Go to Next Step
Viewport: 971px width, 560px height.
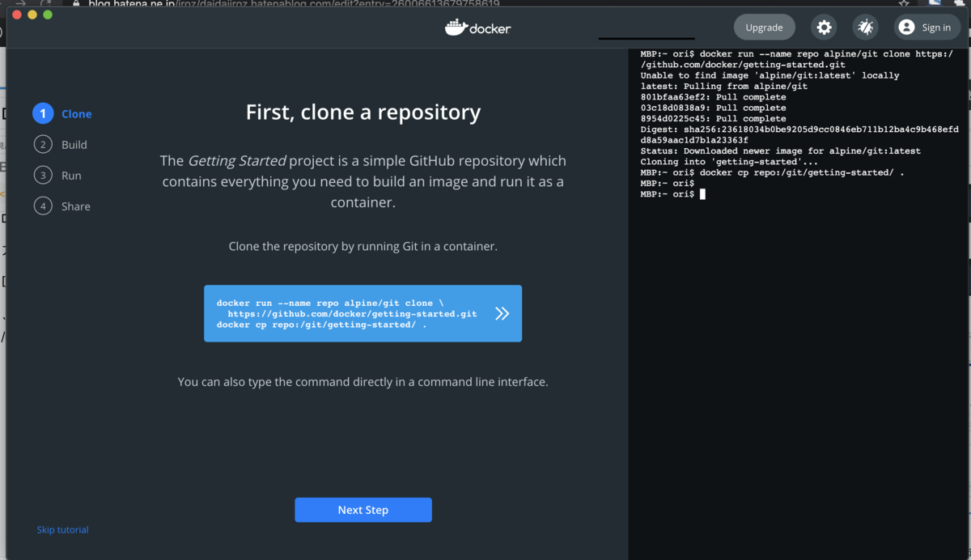point(363,510)
